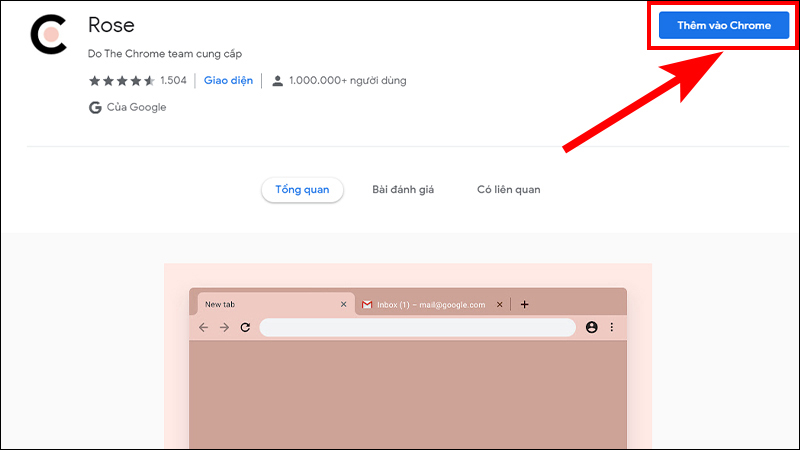
Task: Click the 1.504 rating count
Action: tap(173, 80)
